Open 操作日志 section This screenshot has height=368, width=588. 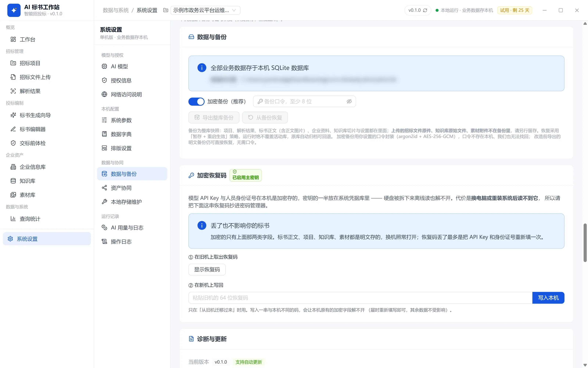click(132, 241)
